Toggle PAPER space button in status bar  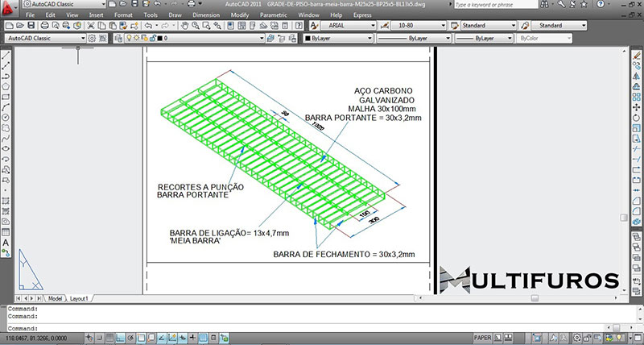pyautogui.click(x=482, y=339)
